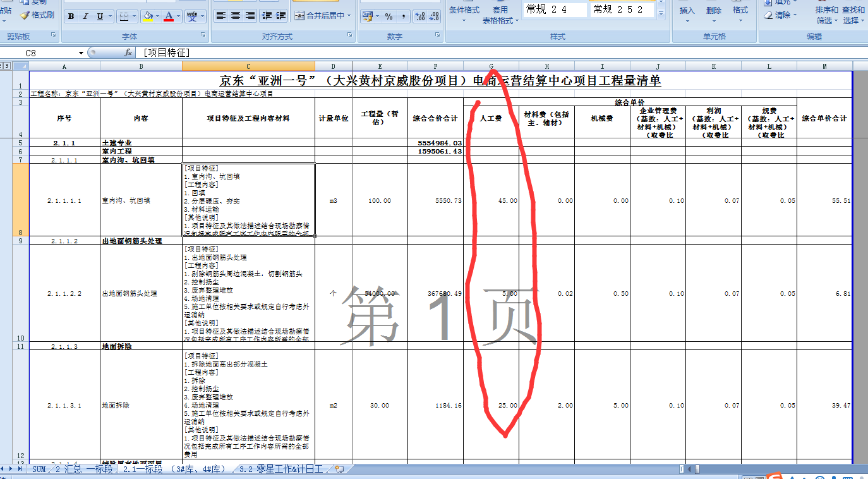This screenshot has width=868, height=479.
Task: Click 人工费 cell showing 45.00
Action: click(491, 200)
